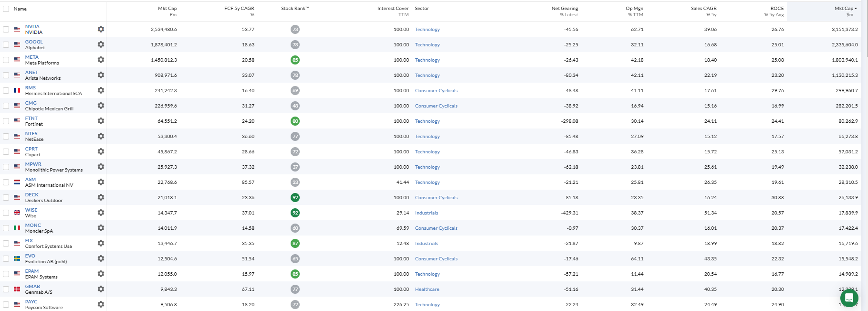Open the MONC ticker link
The height and width of the screenshot is (311, 868).
[x=33, y=225]
